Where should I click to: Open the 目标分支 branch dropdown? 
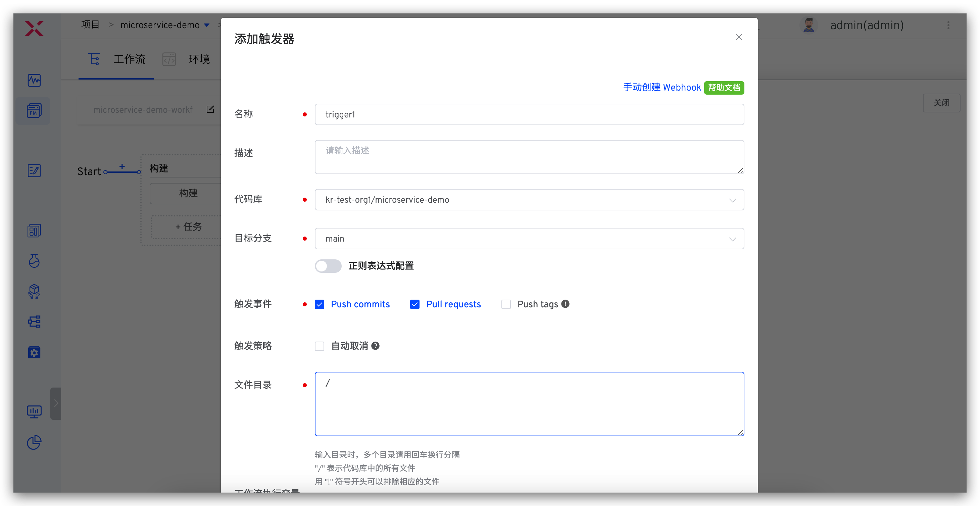click(529, 239)
